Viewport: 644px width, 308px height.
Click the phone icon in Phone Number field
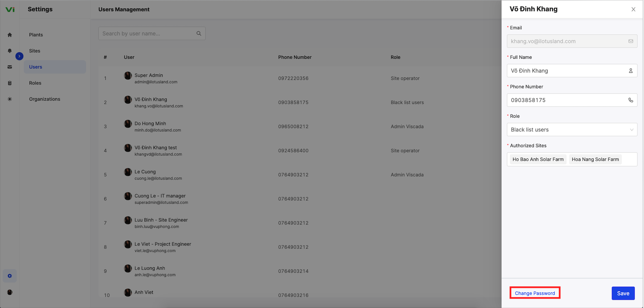click(631, 100)
